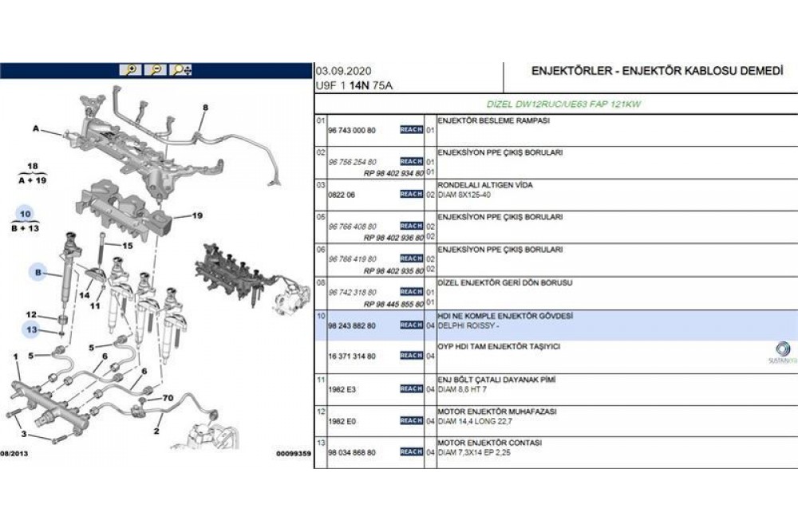Click the zoom and pan magnifier icon

[181, 70]
